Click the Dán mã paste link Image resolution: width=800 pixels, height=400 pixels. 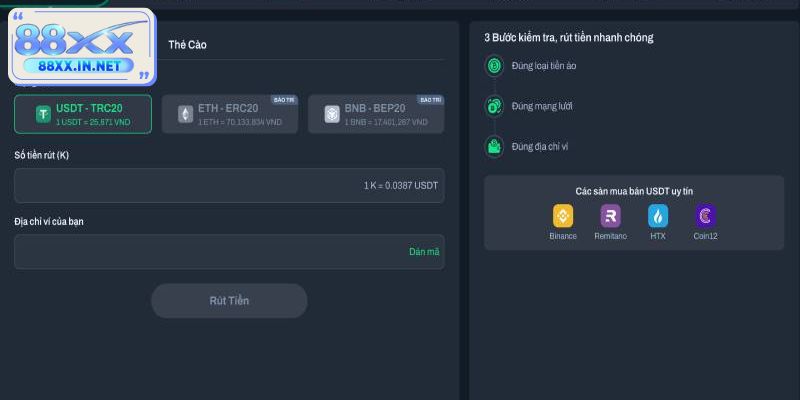(x=424, y=252)
